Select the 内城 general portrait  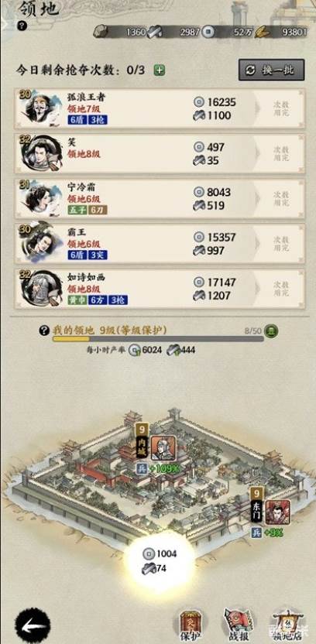point(163,448)
